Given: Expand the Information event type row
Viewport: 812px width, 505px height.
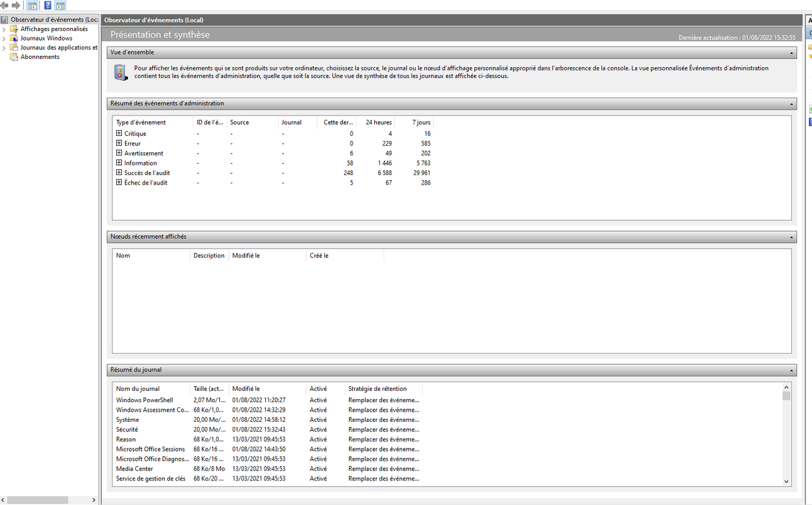Looking at the screenshot, I should [119, 163].
